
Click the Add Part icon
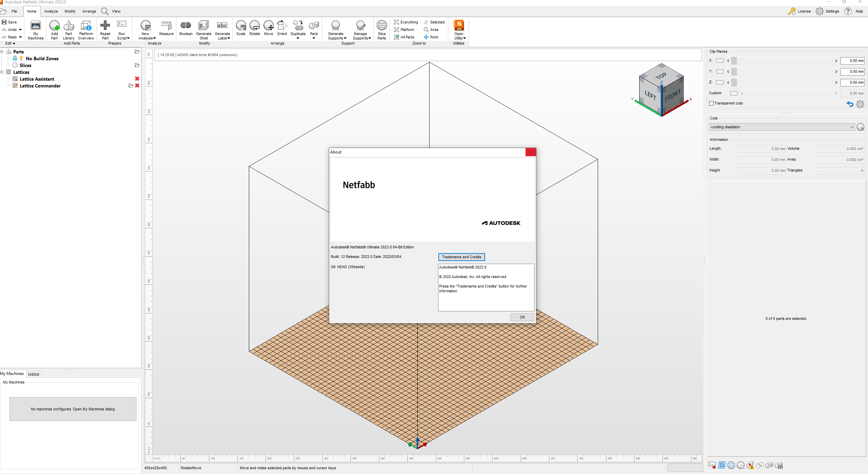click(x=54, y=26)
